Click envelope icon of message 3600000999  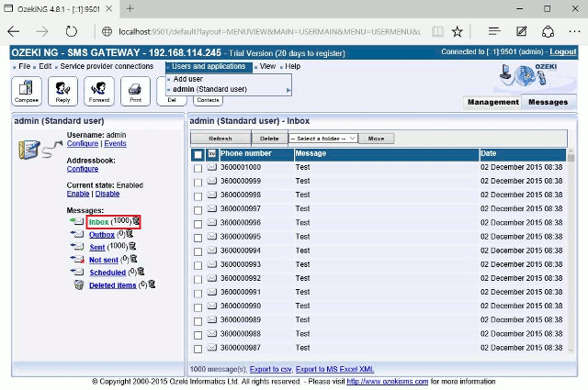[212, 181]
